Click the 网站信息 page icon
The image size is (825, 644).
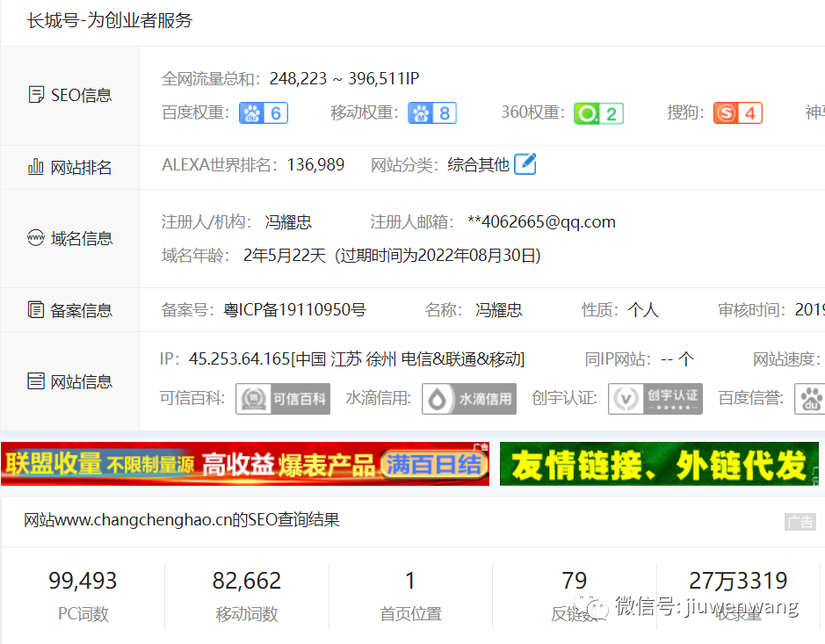36,380
